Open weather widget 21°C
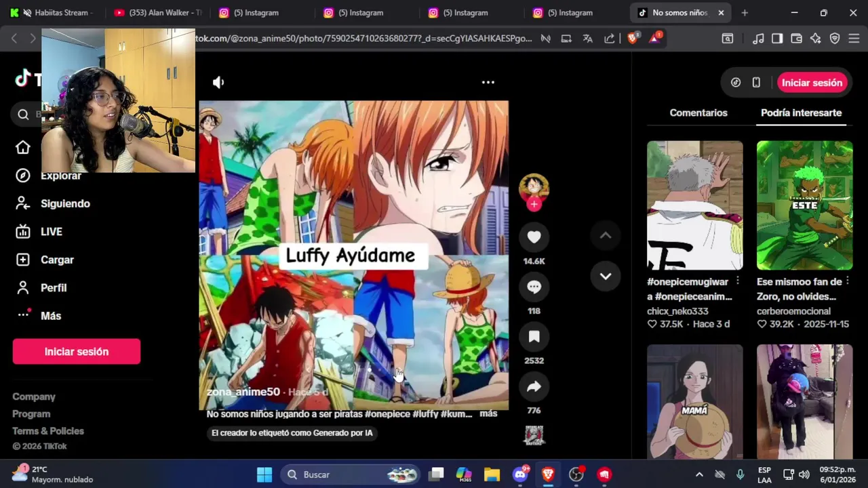 (53, 474)
